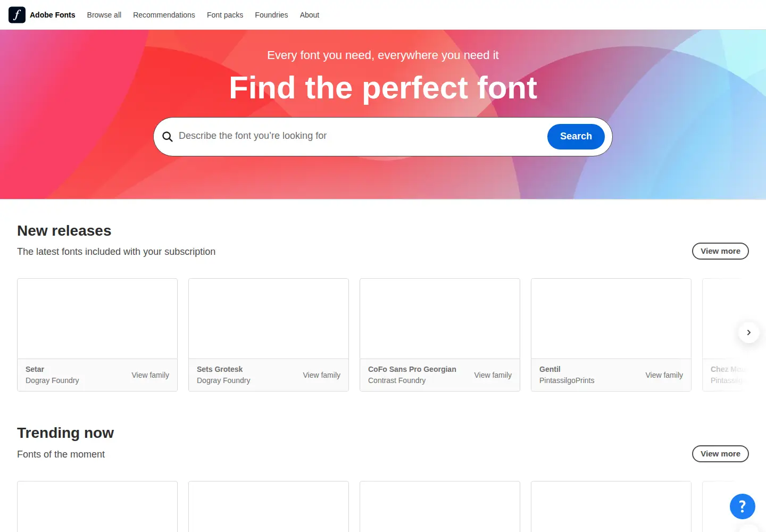
Task: Open the blue help question mark button
Action: (743, 506)
